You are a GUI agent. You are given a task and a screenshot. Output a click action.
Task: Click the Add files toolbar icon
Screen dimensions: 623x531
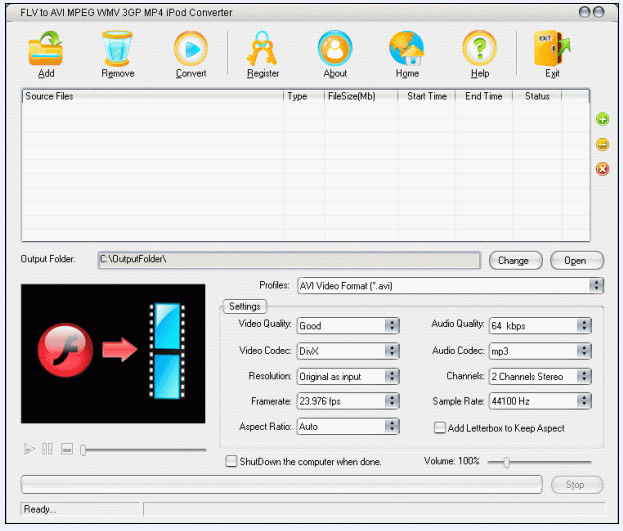[x=46, y=48]
